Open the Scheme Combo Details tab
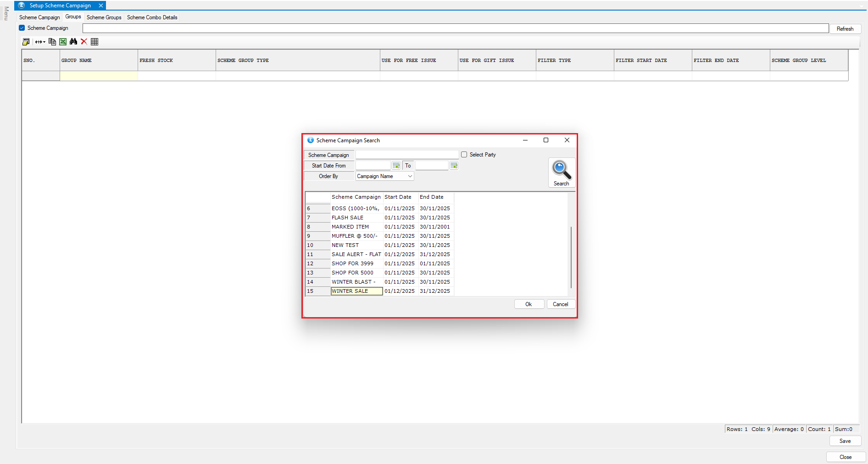The width and height of the screenshot is (868, 464). [x=152, y=17]
